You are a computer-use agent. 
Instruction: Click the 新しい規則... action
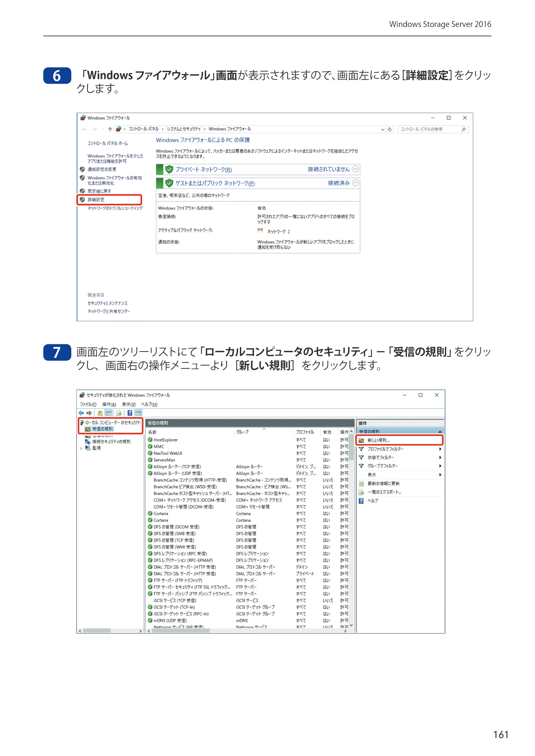[x=378, y=440]
